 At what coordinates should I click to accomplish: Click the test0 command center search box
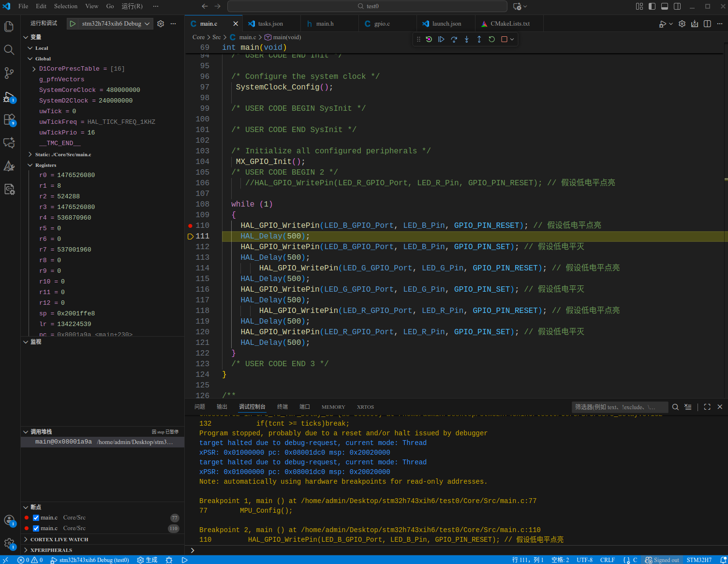point(367,6)
